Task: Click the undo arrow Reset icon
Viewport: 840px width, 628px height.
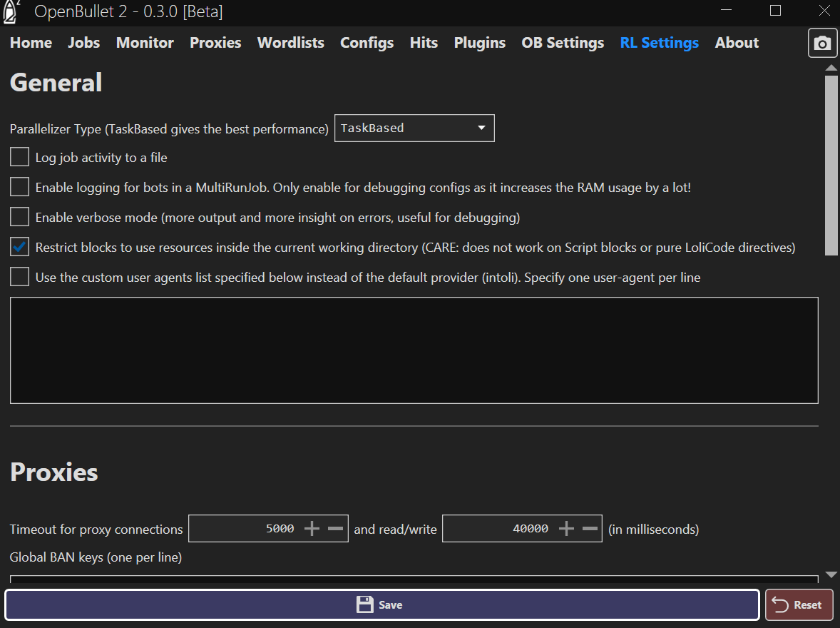Action: (x=780, y=605)
